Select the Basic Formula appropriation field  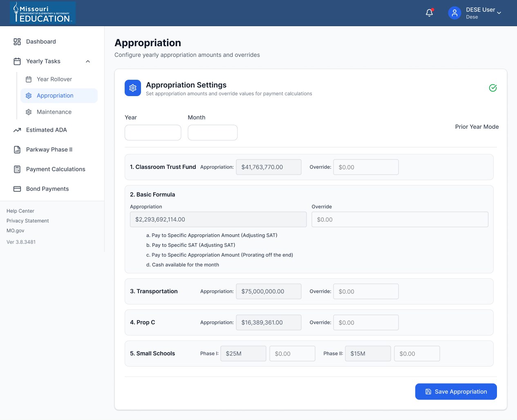coord(218,220)
